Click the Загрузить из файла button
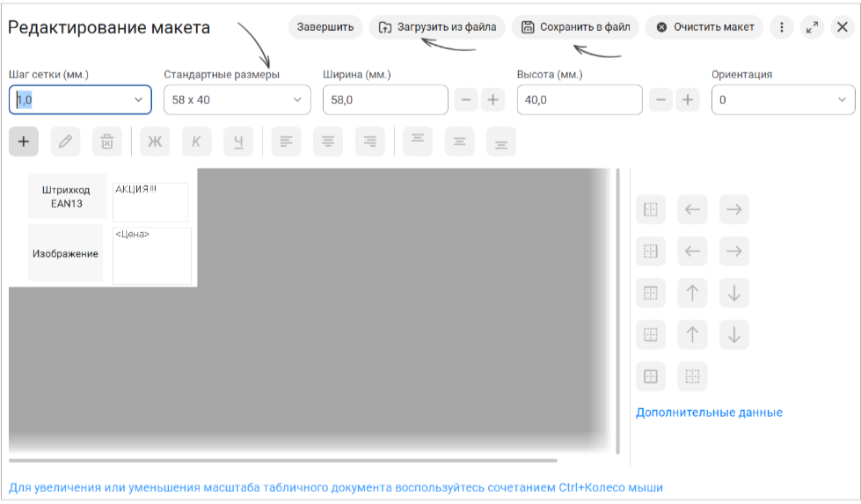 437,27
